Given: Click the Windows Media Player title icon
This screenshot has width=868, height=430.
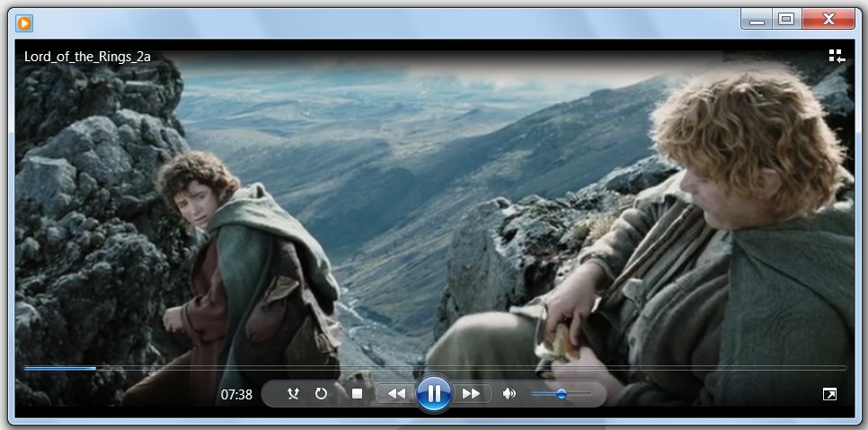Looking at the screenshot, I should [x=24, y=22].
